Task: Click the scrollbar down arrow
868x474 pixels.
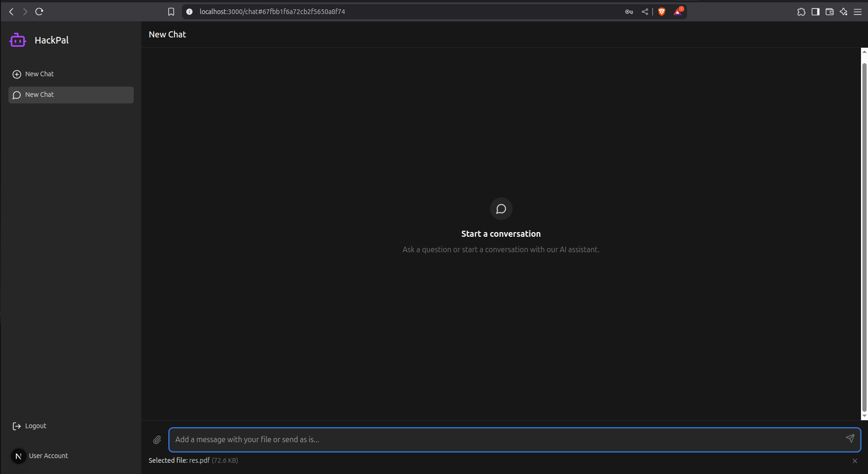Action: (864, 416)
